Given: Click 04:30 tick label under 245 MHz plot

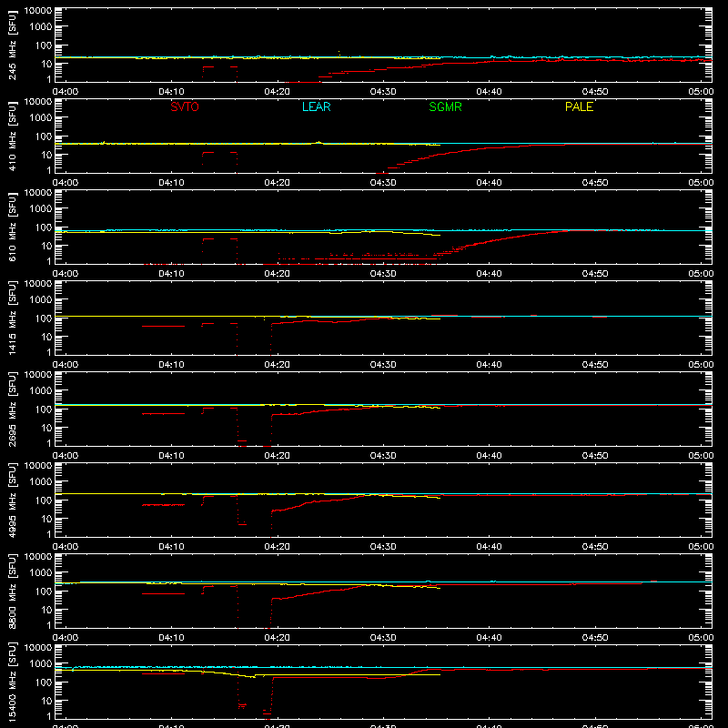Looking at the screenshot, I should click(383, 92).
